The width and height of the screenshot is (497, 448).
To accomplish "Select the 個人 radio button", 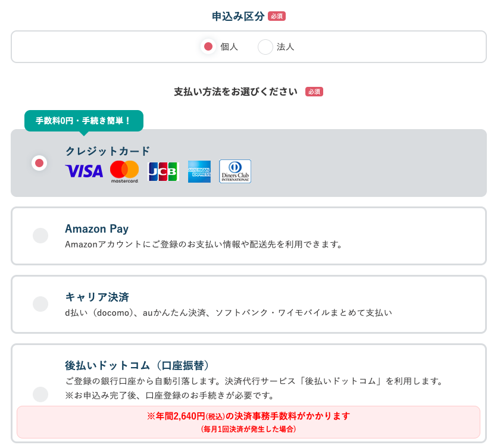I will (208, 47).
